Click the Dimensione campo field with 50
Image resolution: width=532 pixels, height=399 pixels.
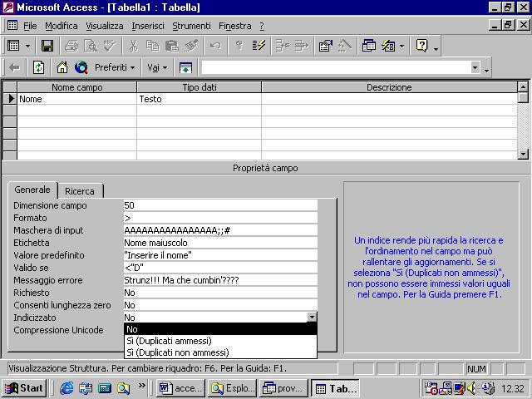[220, 205]
